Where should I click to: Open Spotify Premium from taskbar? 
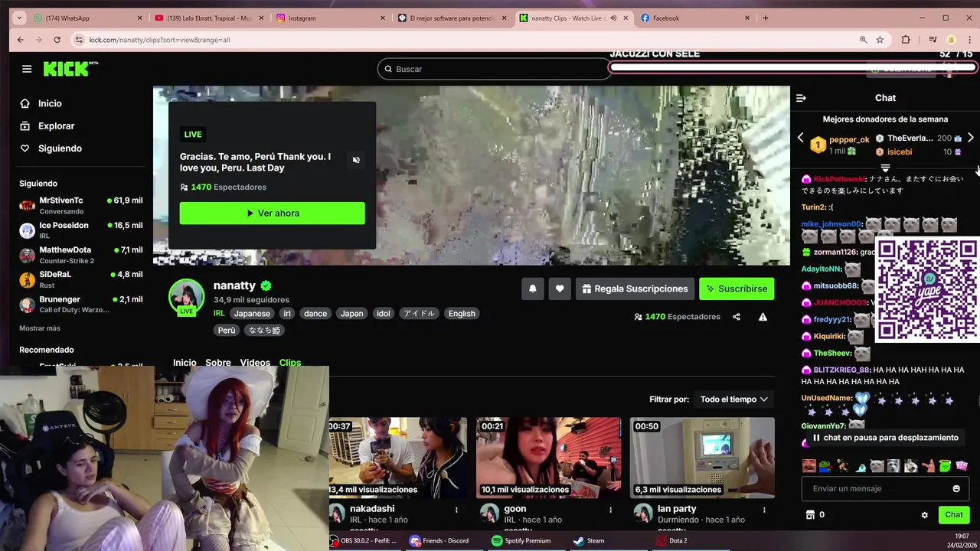(x=521, y=541)
